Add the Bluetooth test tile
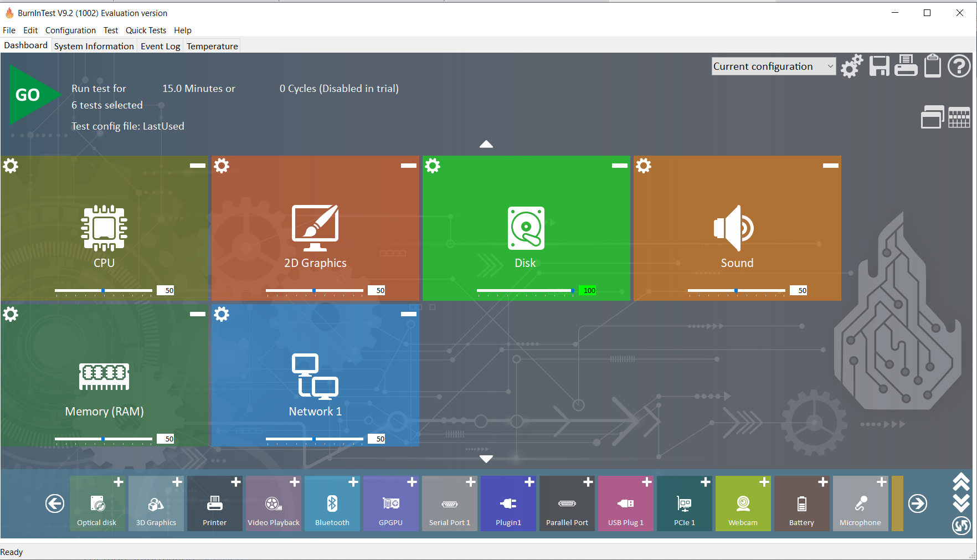 point(332,504)
